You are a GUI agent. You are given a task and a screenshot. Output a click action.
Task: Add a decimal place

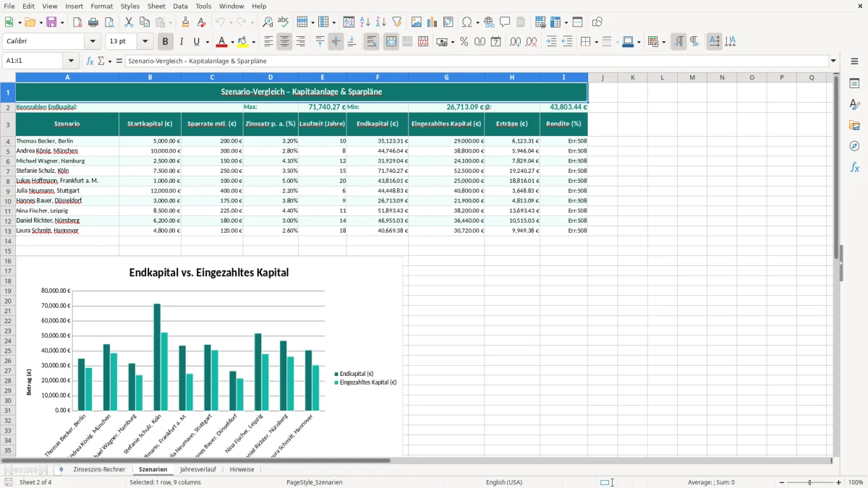pos(515,42)
